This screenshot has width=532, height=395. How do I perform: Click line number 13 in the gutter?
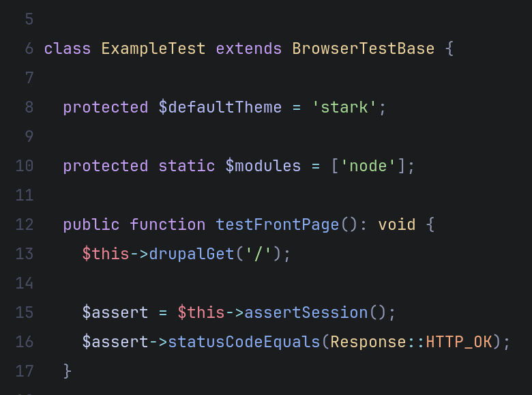pos(25,254)
